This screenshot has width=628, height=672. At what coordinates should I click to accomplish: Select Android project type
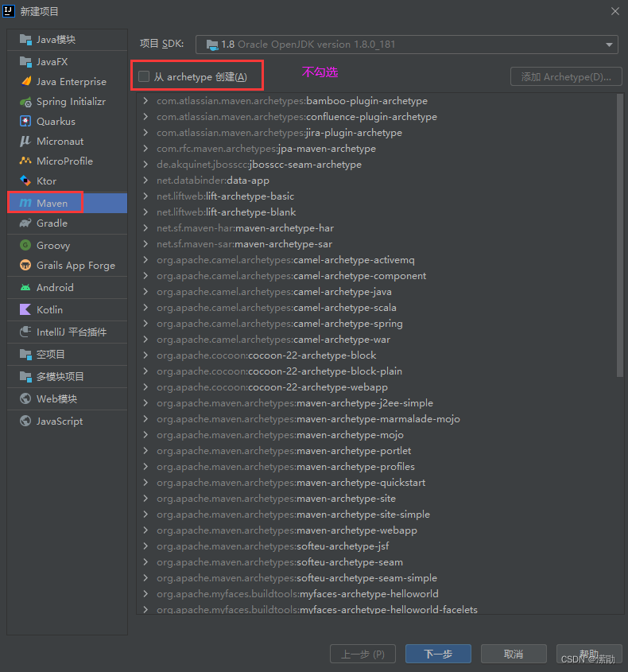68,287
